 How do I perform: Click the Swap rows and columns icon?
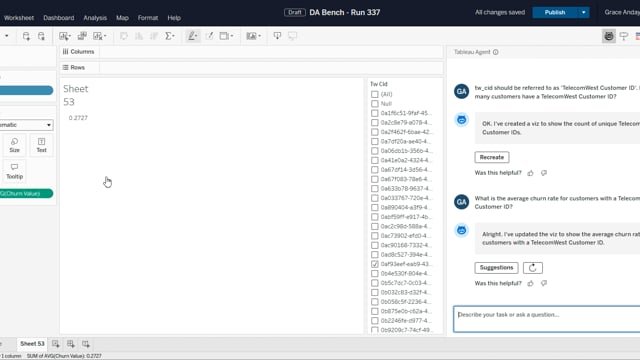(124, 36)
